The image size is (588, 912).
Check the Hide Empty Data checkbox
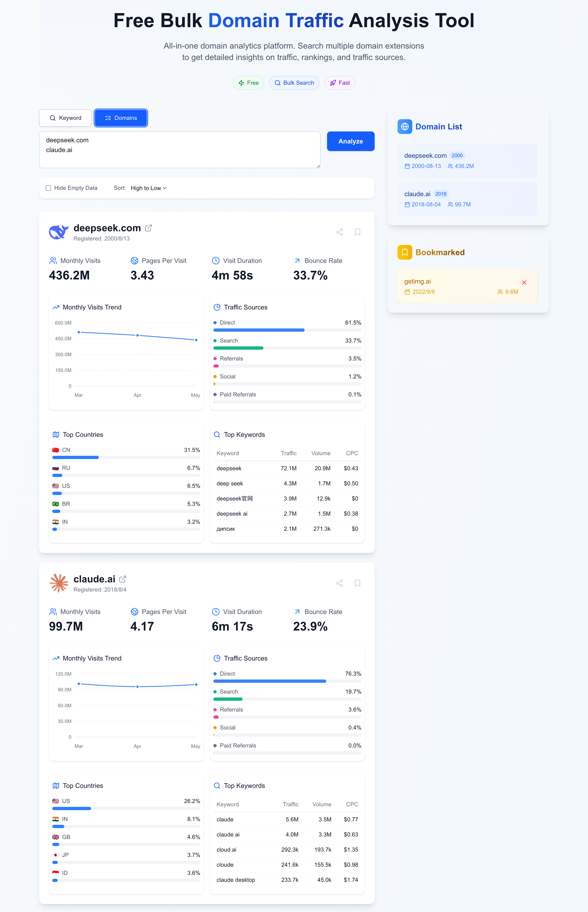point(49,188)
